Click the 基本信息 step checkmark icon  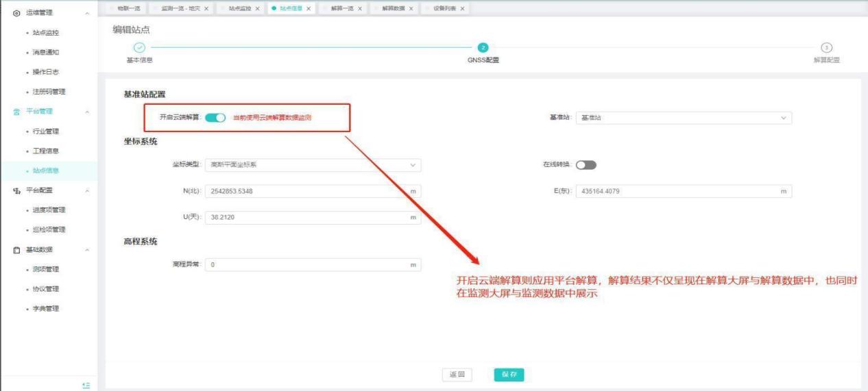(139, 47)
